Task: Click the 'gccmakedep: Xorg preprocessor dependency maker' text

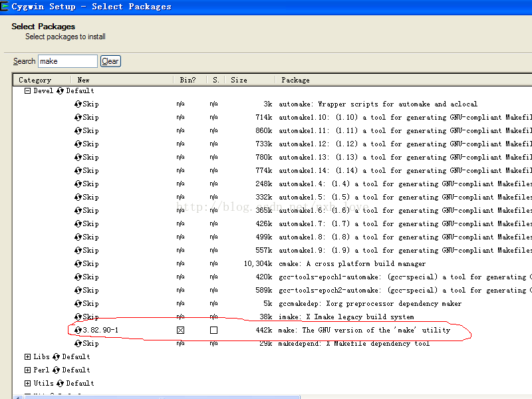Action: click(370, 304)
